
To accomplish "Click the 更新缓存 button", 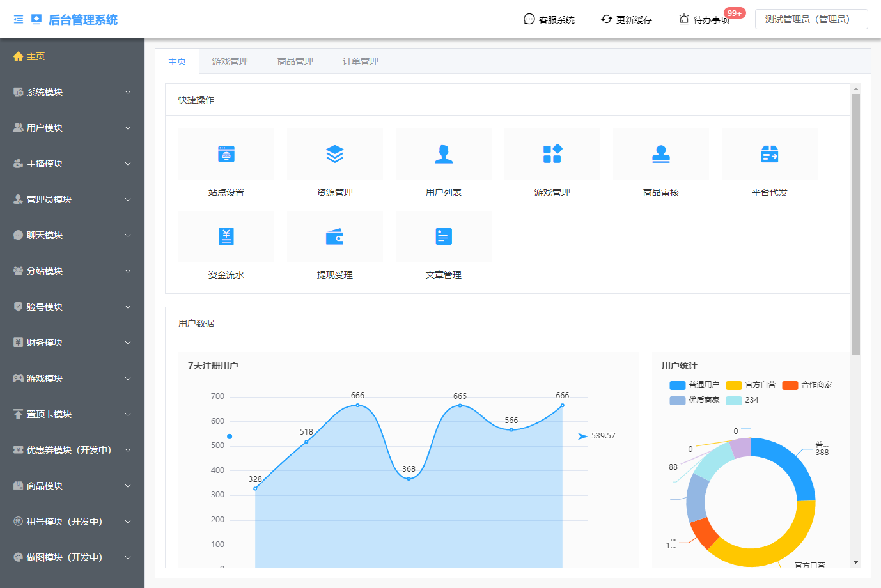I will (627, 20).
